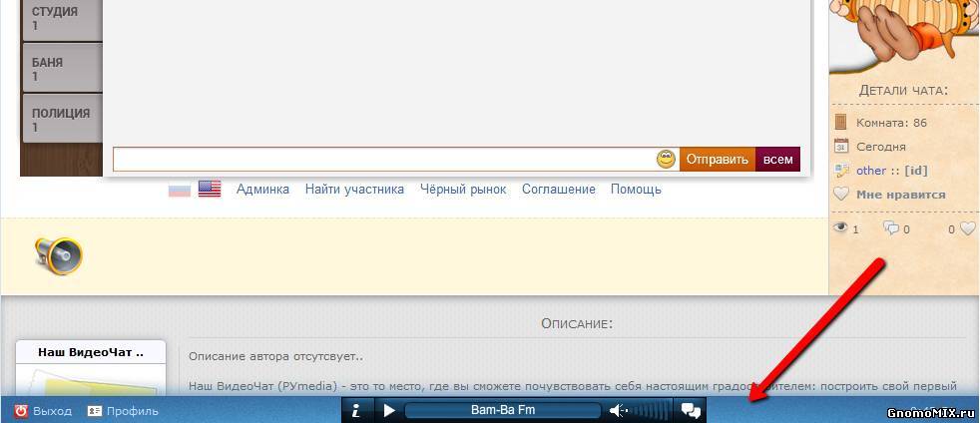This screenshot has height=423, width=980.
Task: Open the Чёрный рынок link
Action: (463, 189)
